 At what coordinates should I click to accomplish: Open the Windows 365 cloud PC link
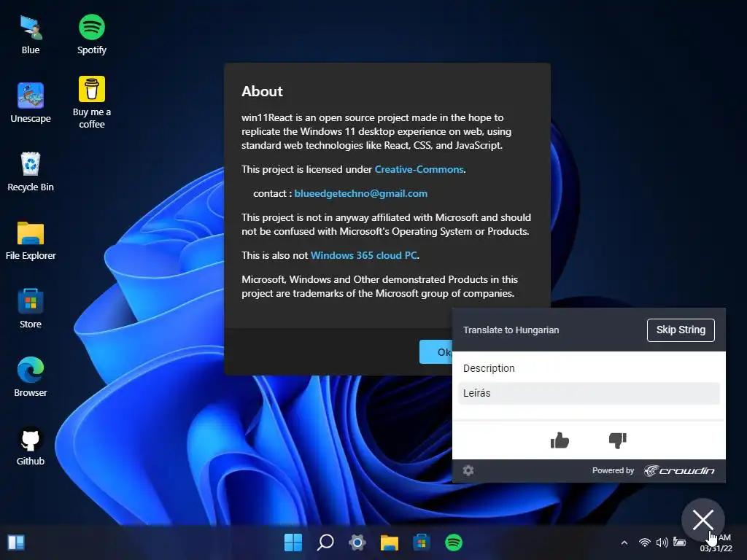[x=364, y=255]
